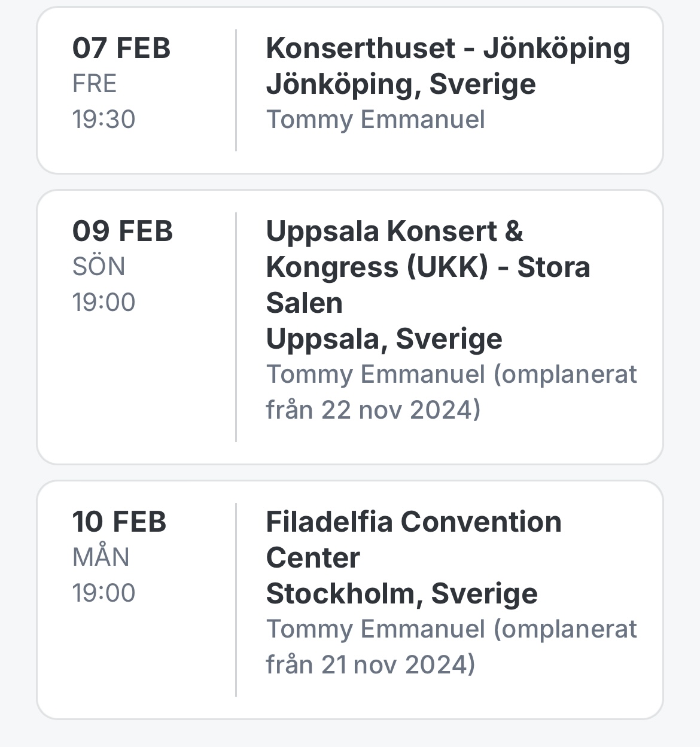Click the SÖN weekday label

99,266
